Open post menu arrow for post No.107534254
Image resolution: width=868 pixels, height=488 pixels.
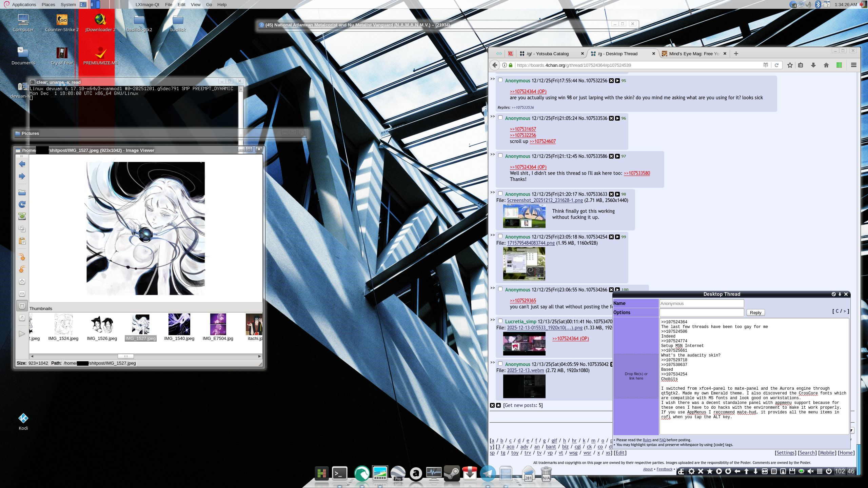617,237
